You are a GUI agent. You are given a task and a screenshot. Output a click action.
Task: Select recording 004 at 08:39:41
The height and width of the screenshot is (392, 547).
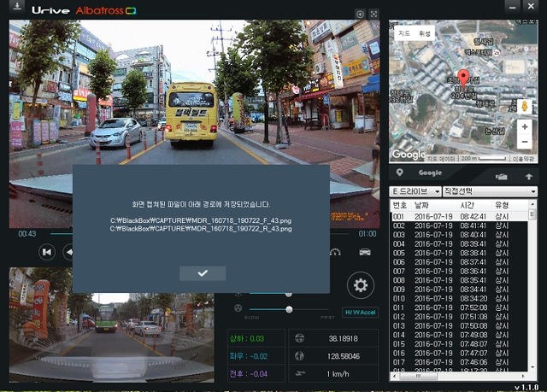pyautogui.click(x=459, y=244)
